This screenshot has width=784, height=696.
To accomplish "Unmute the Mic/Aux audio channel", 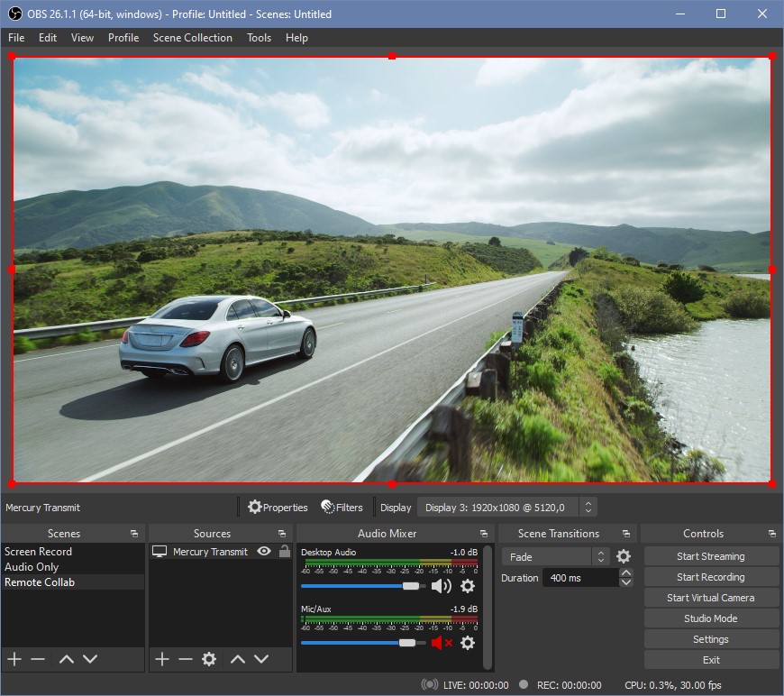I will tap(442, 643).
